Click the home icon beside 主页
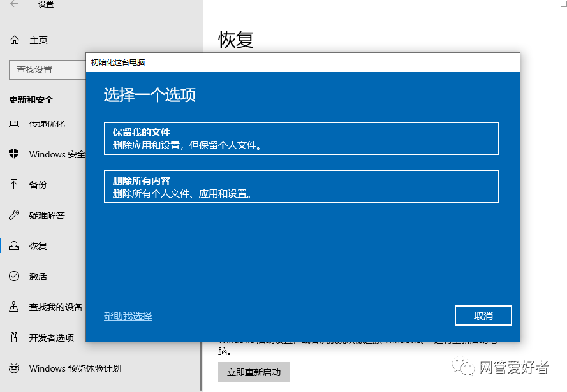This screenshot has height=392, width=567. [15, 40]
